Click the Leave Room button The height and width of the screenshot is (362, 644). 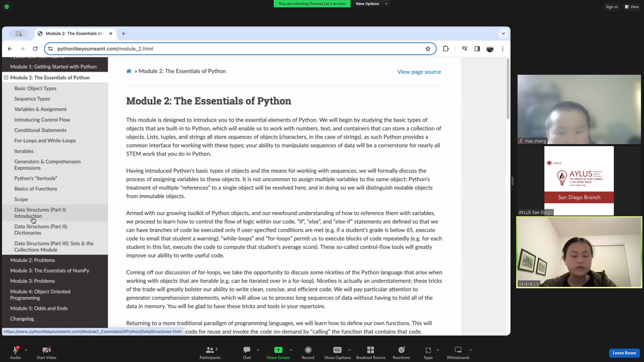(x=624, y=353)
